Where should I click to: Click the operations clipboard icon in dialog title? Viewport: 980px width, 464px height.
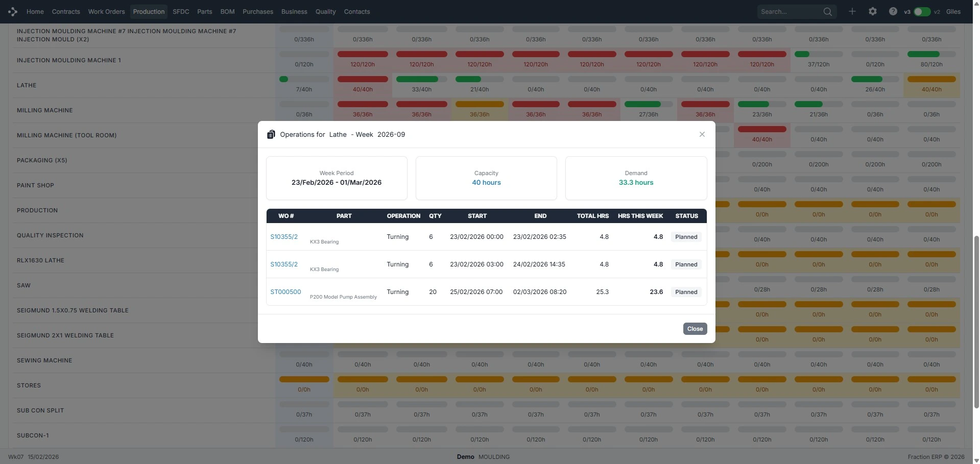(x=271, y=135)
